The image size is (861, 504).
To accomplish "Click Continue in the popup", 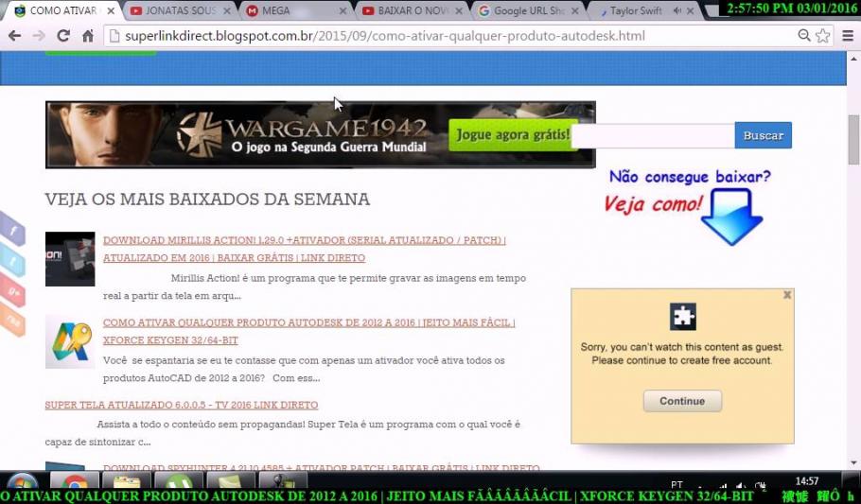I will point(682,401).
